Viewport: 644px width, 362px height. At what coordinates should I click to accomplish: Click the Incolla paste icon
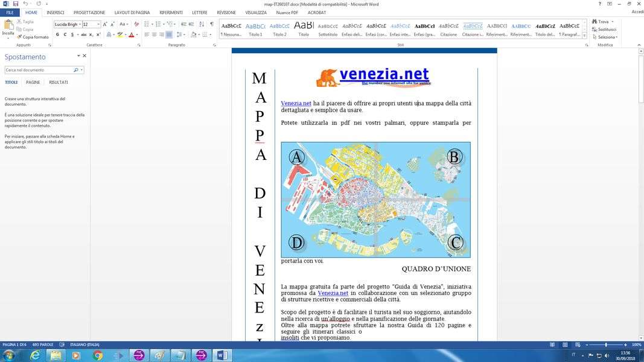point(8,27)
